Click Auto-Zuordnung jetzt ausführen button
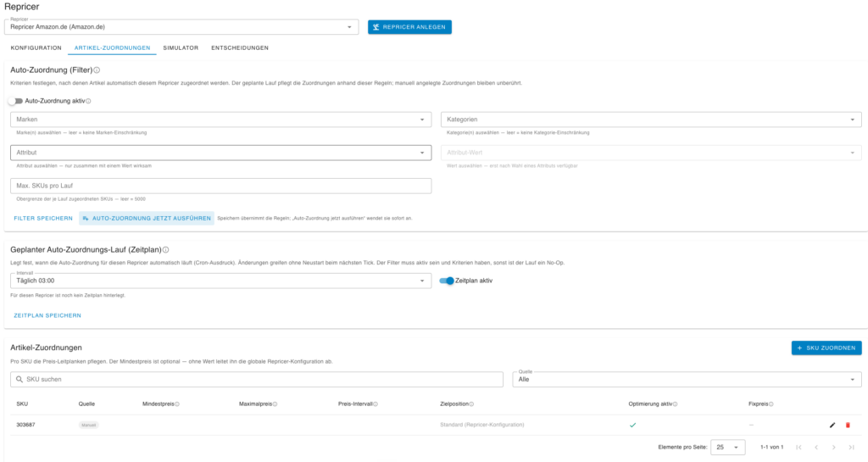Image resolution: width=868 pixels, height=462 pixels. pos(147,219)
